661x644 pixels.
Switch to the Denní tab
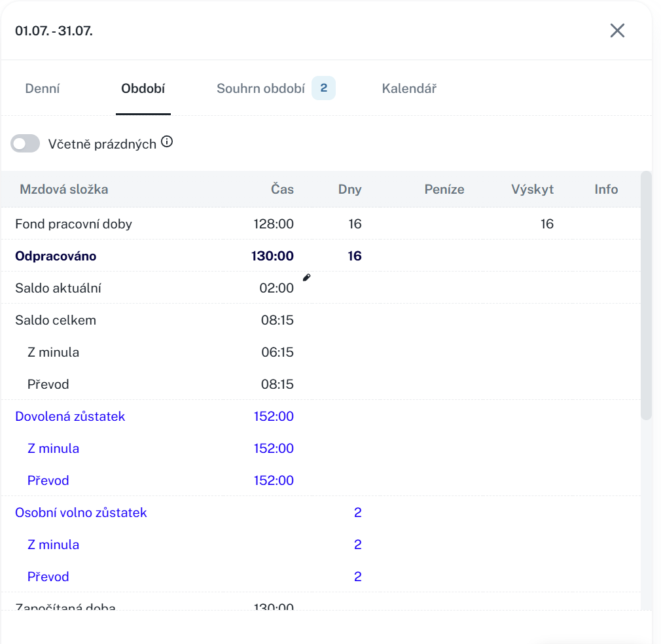click(43, 88)
